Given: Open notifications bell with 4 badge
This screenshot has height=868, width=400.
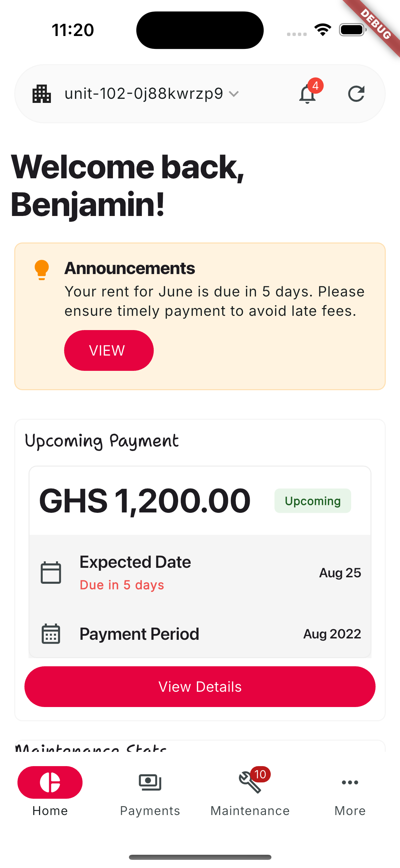Looking at the screenshot, I should click(x=308, y=94).
